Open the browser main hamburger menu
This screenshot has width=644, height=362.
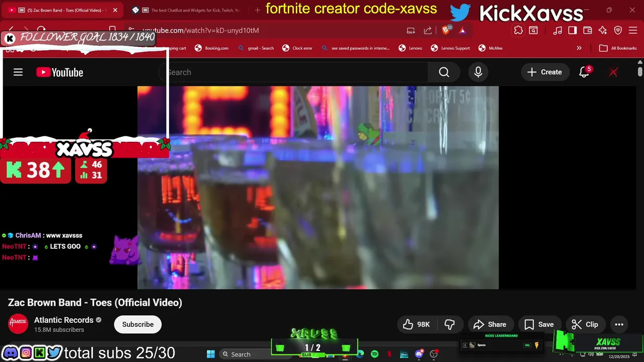[633, 30]
